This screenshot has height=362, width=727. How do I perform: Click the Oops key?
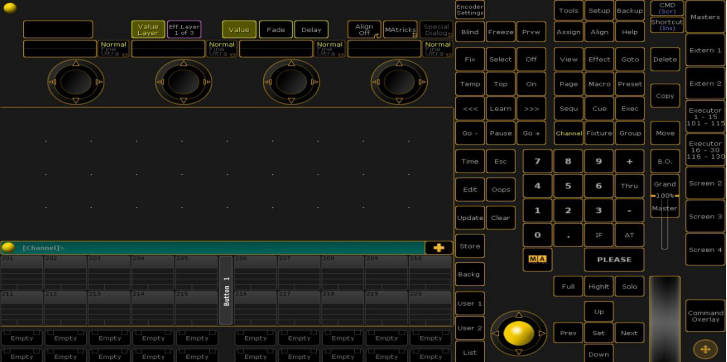[x=501, y=190]
